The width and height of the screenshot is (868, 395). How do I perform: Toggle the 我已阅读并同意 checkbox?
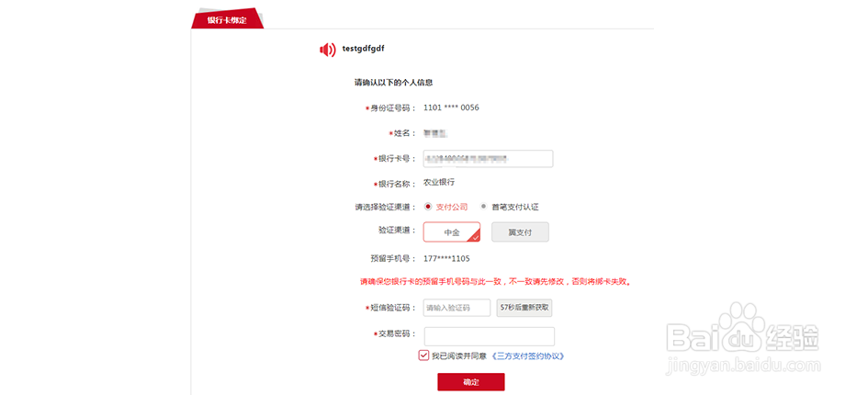[423, 355]
